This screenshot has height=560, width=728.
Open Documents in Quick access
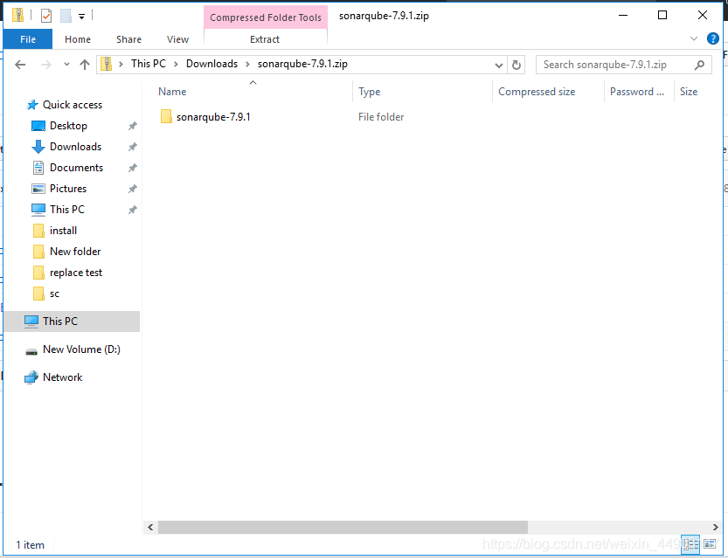point(76,168)
